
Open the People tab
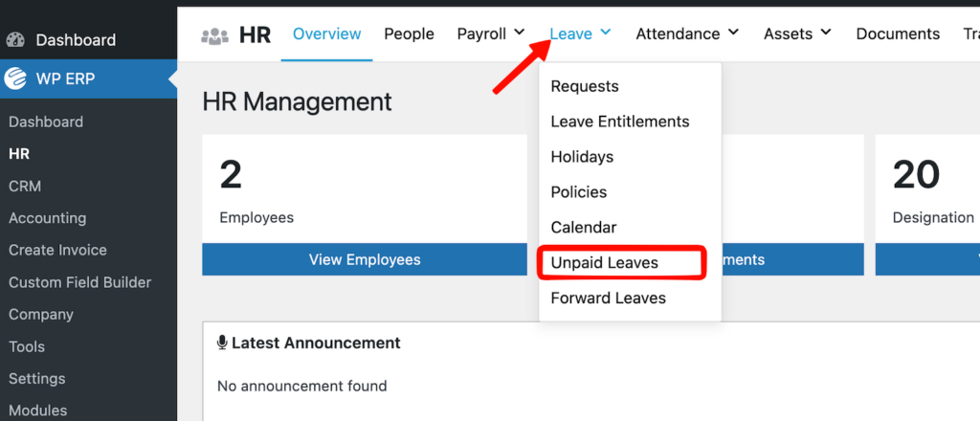click(409, 33)
